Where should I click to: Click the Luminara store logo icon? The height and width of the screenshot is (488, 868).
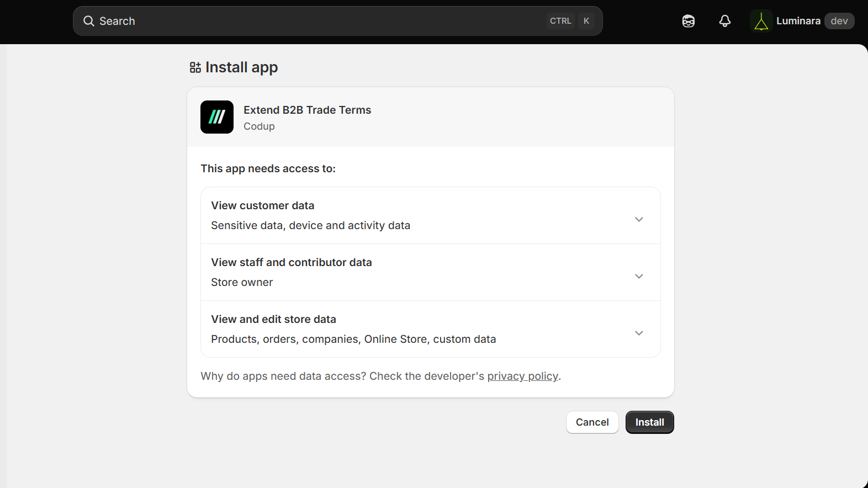(x=761, y=21)
